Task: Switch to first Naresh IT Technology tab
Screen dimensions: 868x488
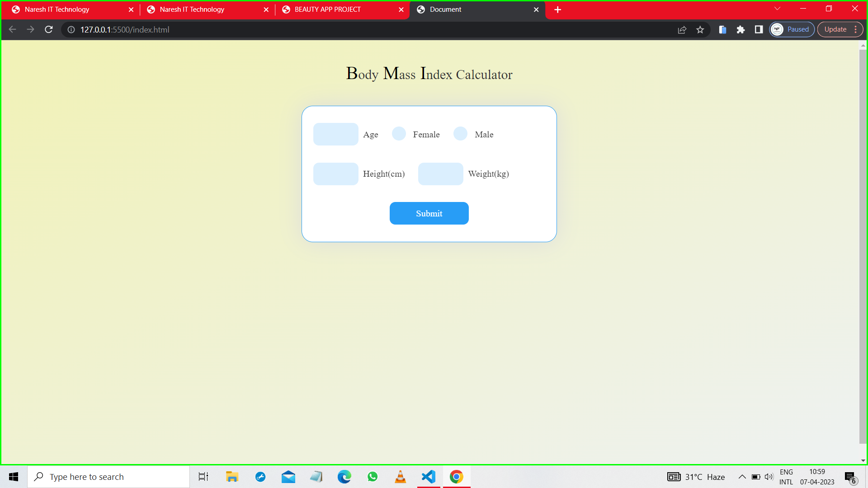Action: (x=57, y=9)
